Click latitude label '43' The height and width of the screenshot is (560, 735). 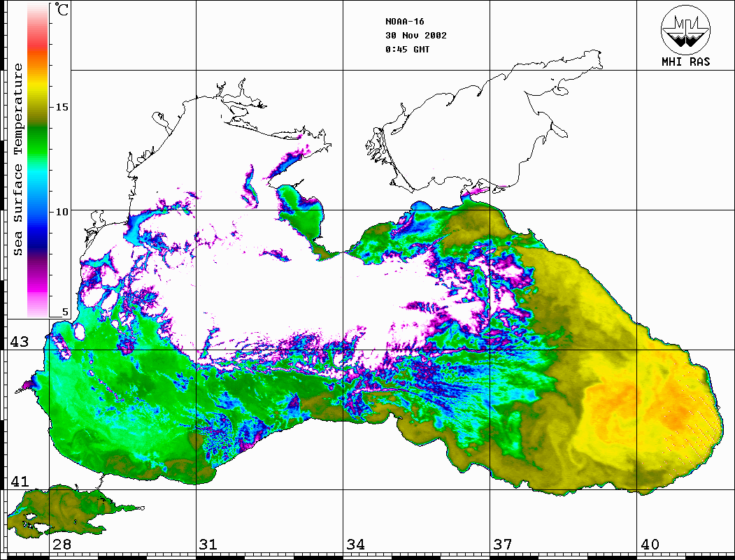[x=20, y=342]
